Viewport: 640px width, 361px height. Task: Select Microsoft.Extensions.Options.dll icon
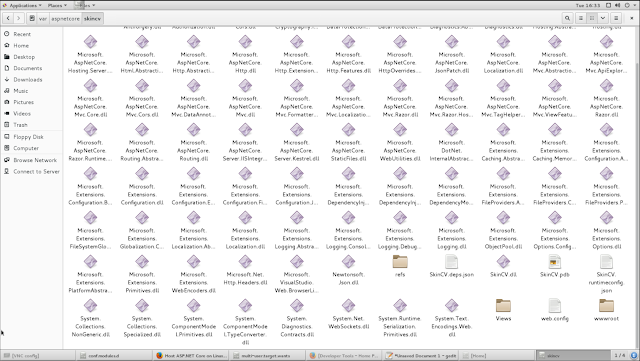(607, 218)
